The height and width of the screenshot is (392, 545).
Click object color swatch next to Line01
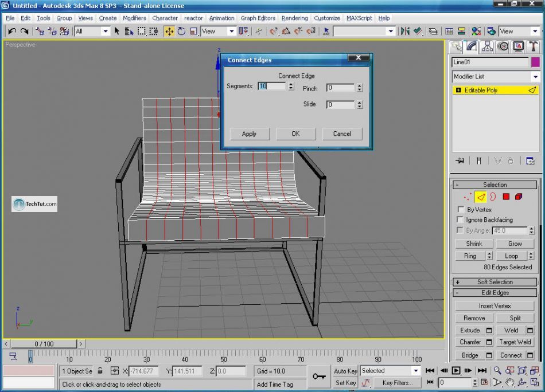(535, 62)
